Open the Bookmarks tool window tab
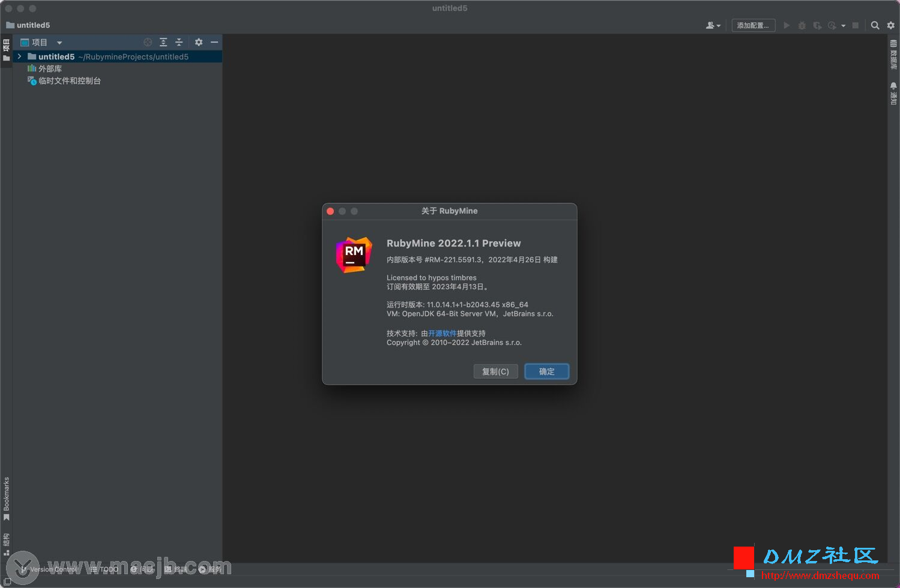The image size is (900, 588). point(6,499)
